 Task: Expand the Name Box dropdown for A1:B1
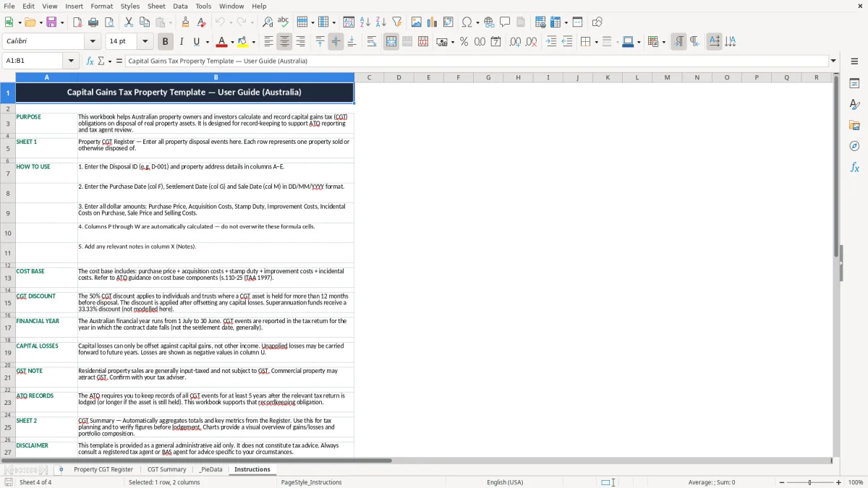point(71,61)
